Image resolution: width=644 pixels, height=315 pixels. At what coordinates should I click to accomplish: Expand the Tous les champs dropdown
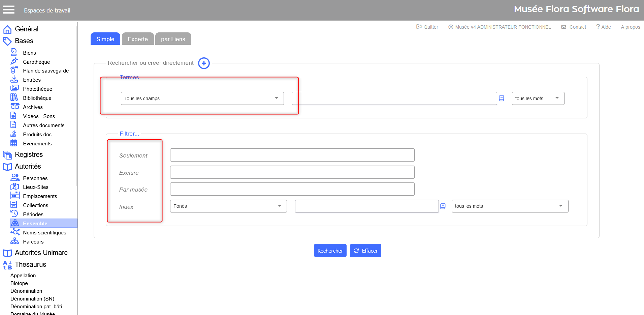point(202,98)
